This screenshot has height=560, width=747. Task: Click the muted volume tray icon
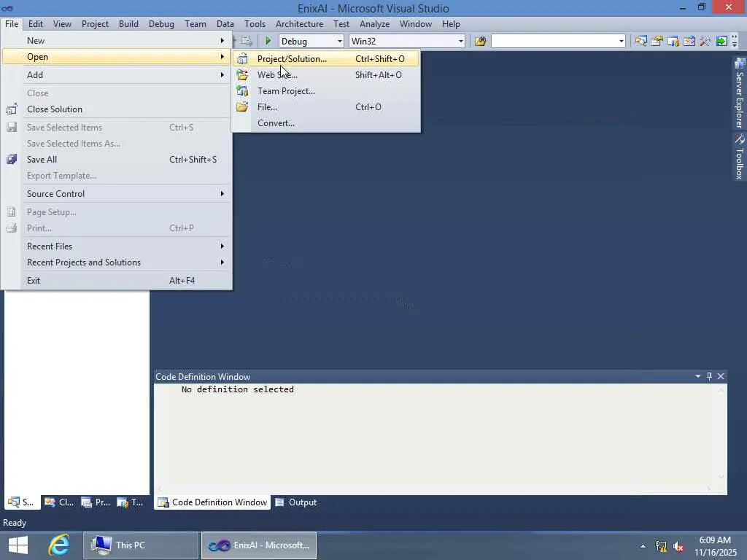pyautogui.click(x=678, y=546)
